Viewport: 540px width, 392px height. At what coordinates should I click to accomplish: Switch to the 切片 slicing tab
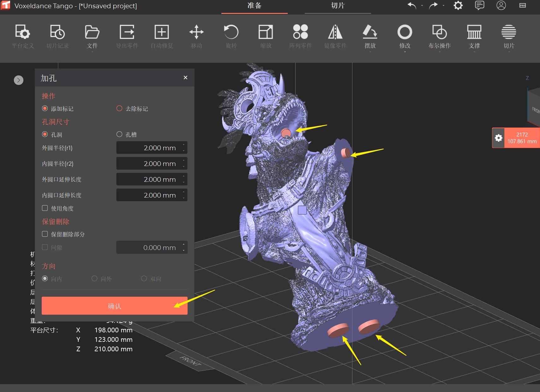(338, 6)
